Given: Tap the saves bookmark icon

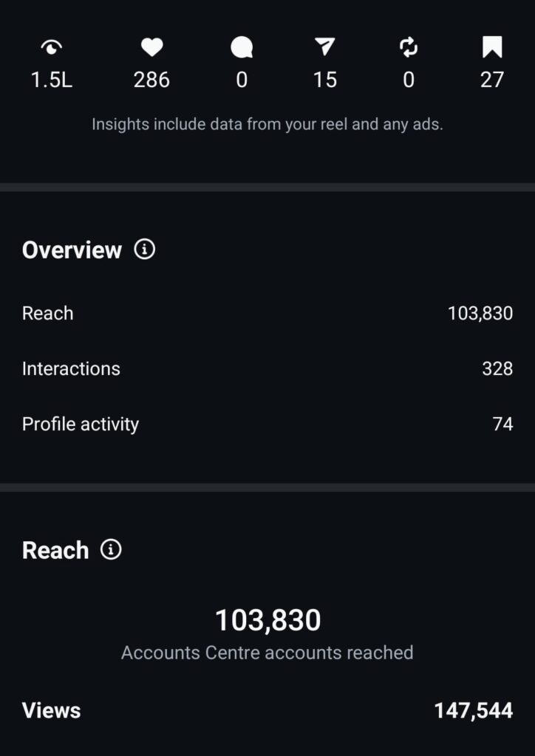Looking at the screenshot, I should (x=492, y=48).
